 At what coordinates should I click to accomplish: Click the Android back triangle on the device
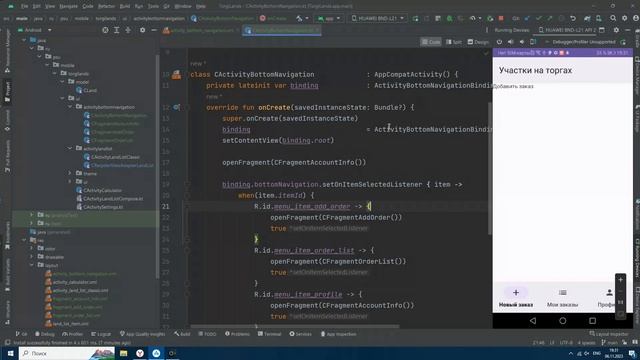(533, 321)
